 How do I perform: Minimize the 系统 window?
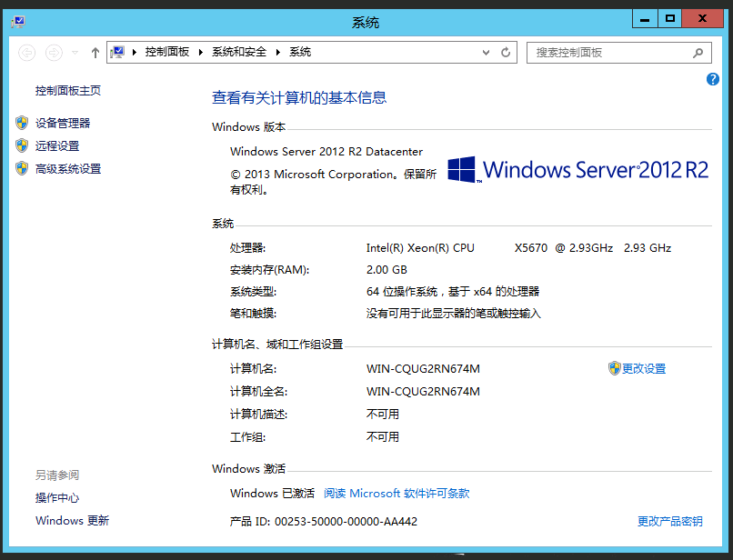(645, 19)
